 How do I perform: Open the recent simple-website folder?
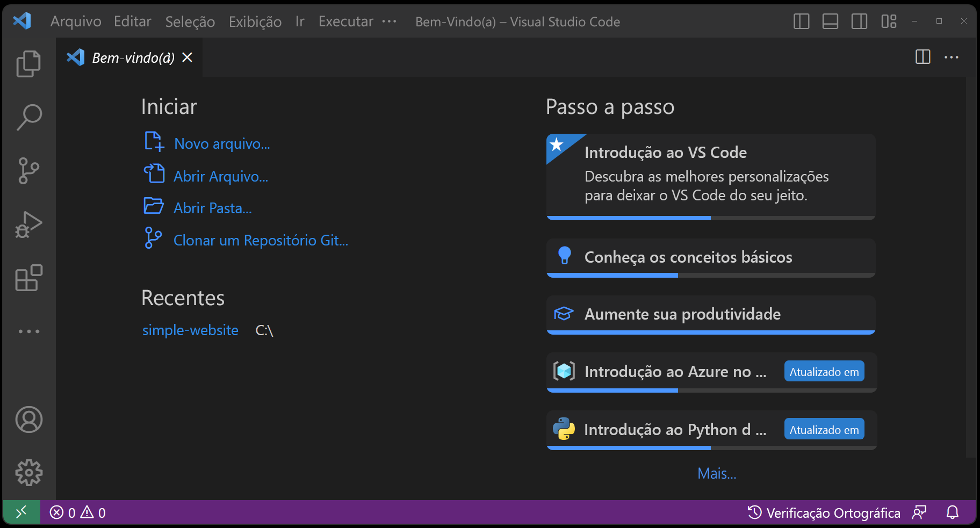click(x=190, y=330)
